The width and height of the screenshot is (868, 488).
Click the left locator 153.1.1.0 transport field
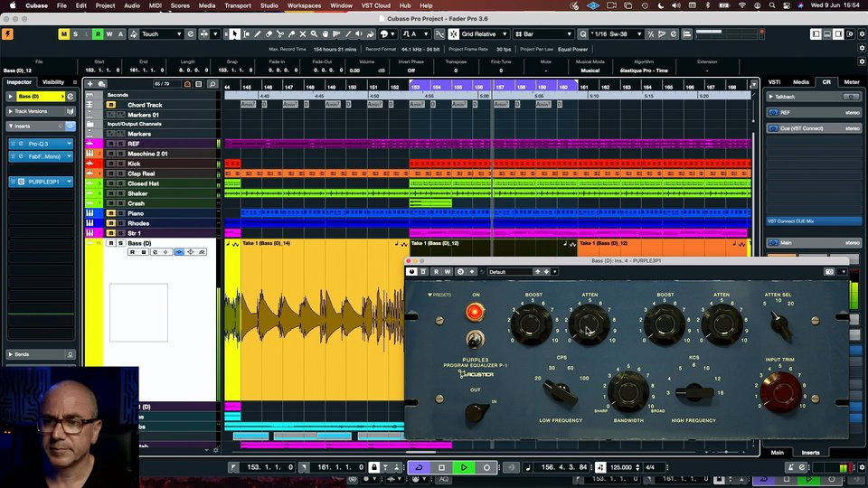click(x=269, y=467)
